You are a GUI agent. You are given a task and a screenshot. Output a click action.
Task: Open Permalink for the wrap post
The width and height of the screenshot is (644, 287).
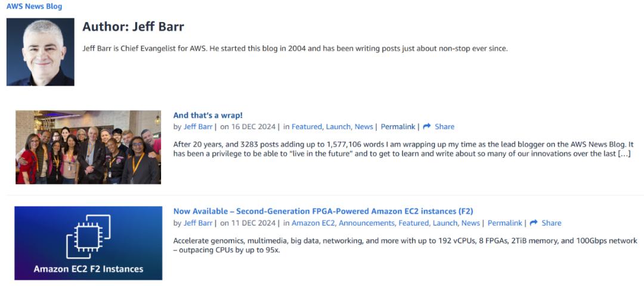[398, 127]
